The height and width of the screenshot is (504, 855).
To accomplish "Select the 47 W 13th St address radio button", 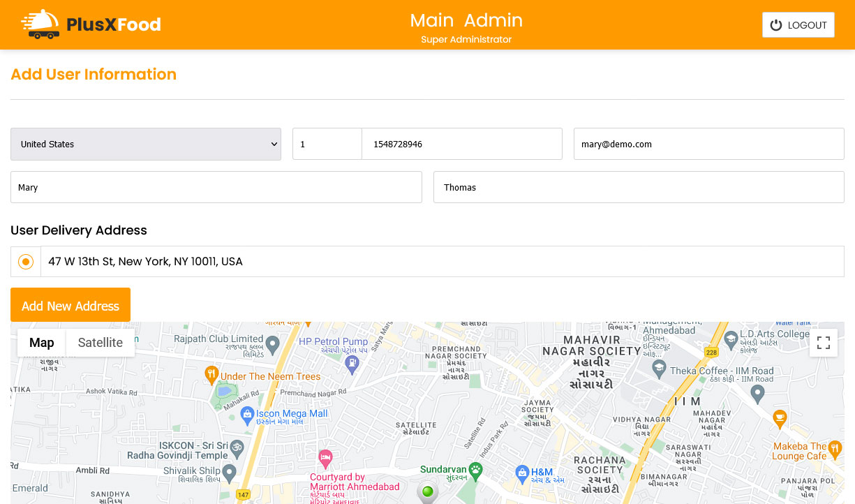I will 26,262.
